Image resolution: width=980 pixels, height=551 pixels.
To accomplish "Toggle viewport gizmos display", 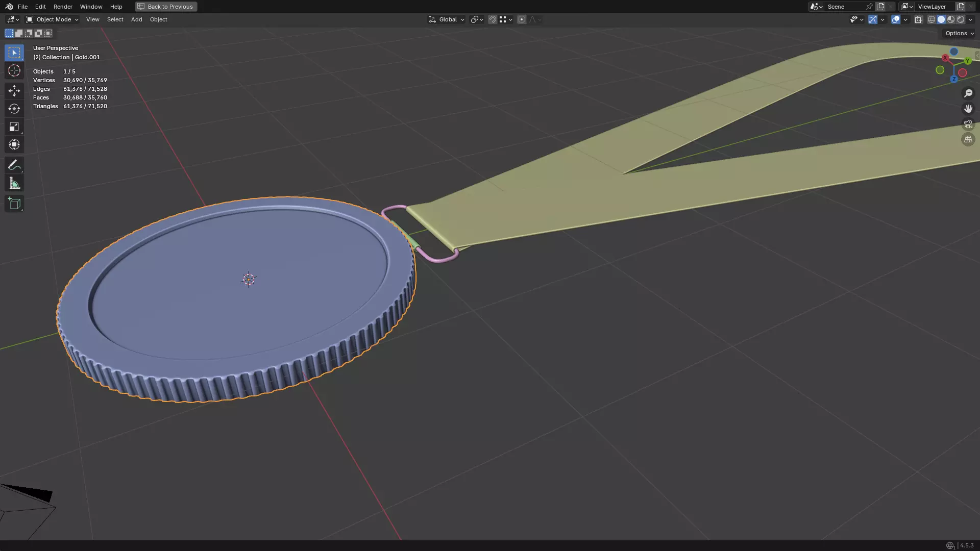I will 873,19.
